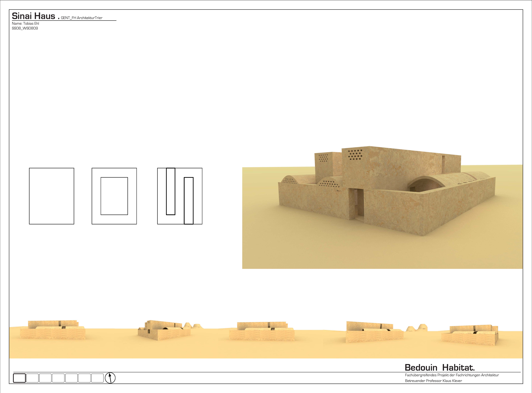This screenshot has height=393, width=532.
Task: Click the 'GENT_FH ArchitekturTrier' subtitle
Action: point(82,18)
